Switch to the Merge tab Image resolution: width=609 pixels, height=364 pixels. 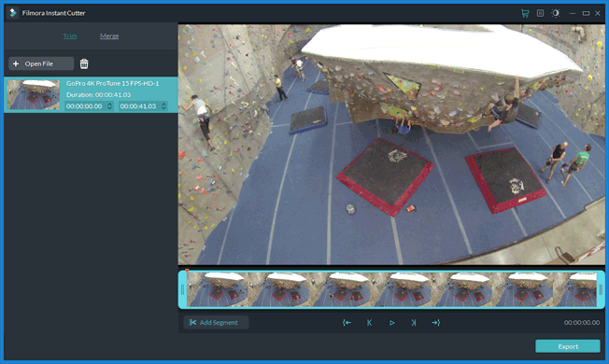coord(109,36)
